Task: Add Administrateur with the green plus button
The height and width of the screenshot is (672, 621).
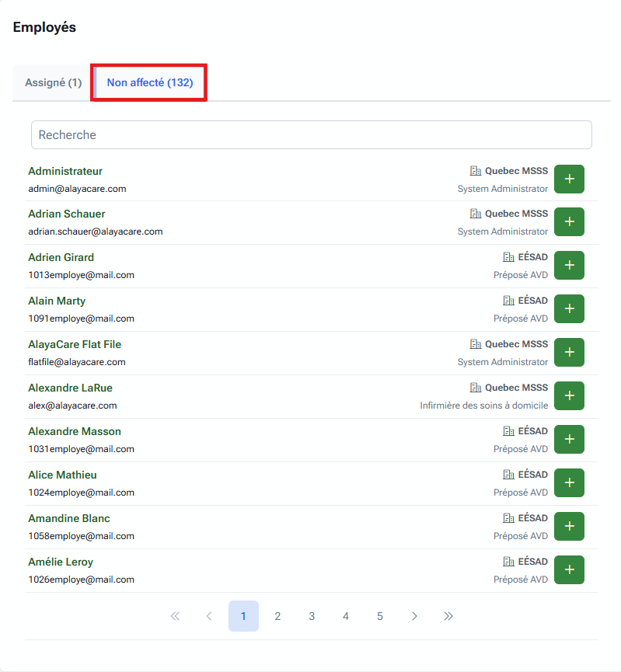Action: [569, 179]
